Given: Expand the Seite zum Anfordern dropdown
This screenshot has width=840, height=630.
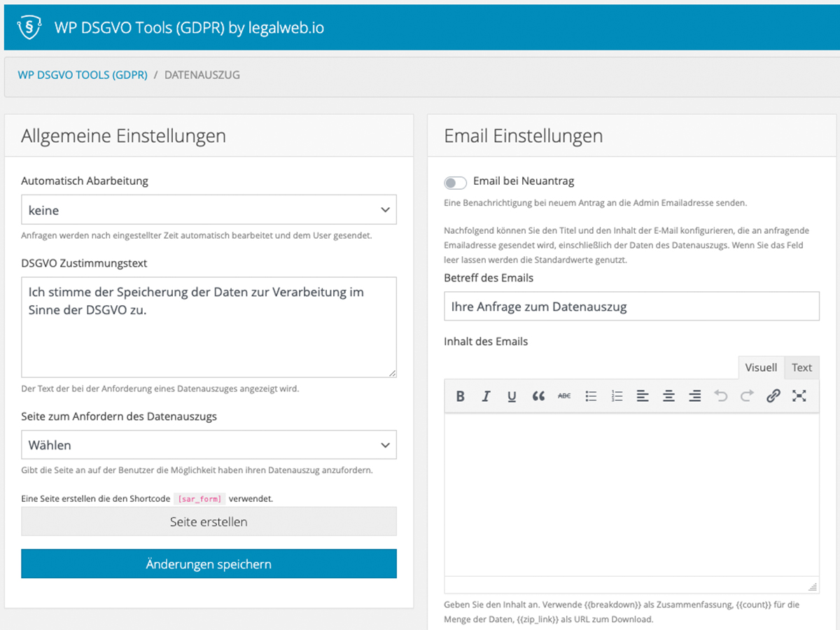Looking at the screenshot, I should coord(209,444).
